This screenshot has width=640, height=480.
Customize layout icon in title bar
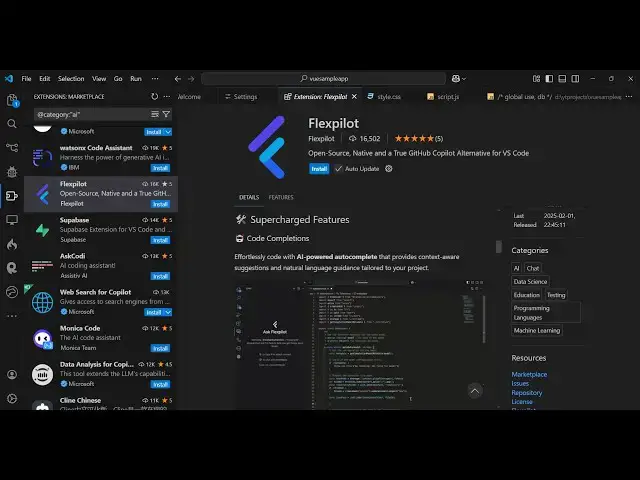coord(536,78)
